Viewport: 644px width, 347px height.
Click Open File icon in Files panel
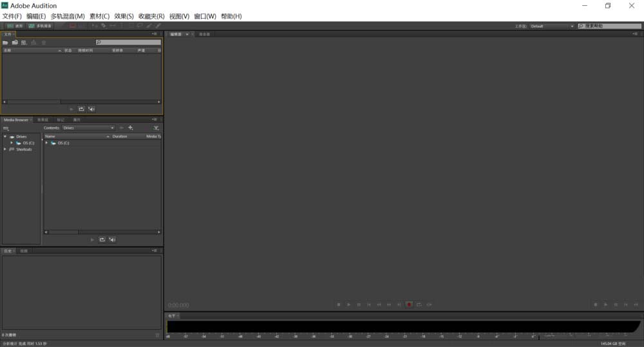pyautogui.click(x=5, y=42)
